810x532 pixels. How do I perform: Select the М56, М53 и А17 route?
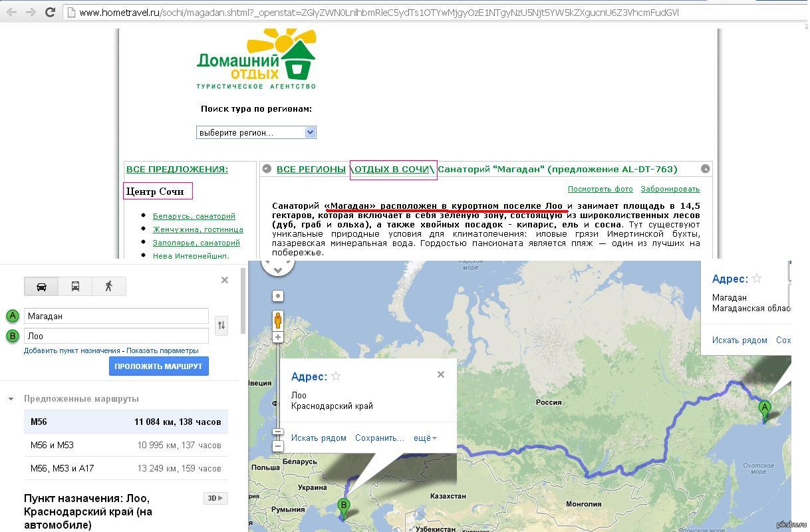click(126, 468)
